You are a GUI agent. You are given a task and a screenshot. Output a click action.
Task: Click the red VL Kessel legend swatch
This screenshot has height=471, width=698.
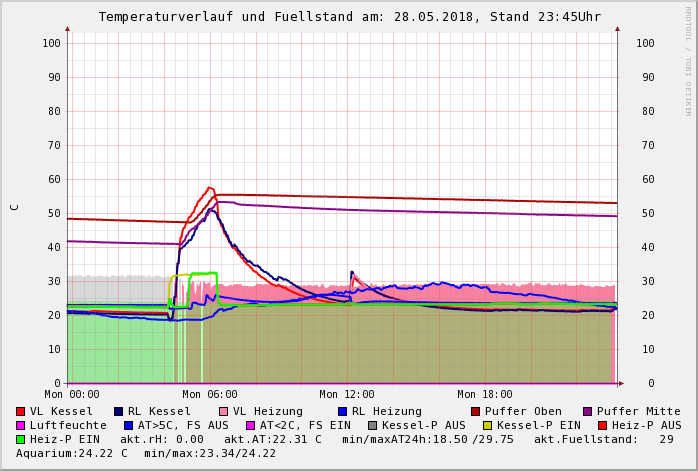point(21,411)
